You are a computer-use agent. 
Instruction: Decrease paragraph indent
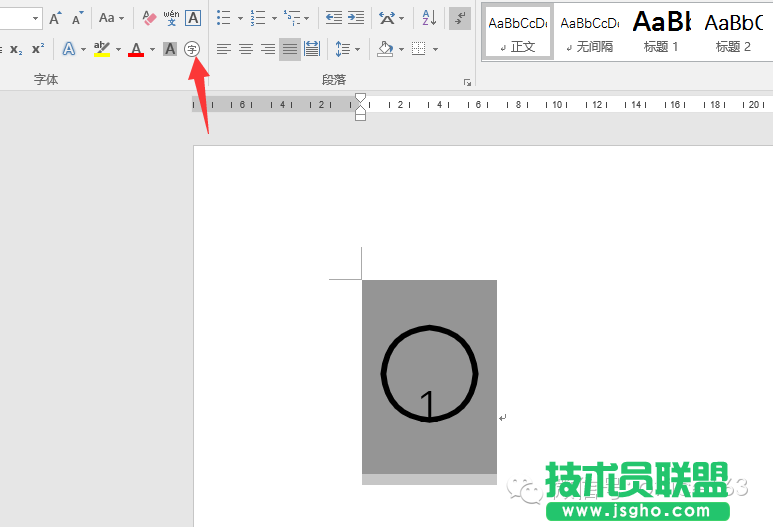pyautogui.click(x=334, y=18)
